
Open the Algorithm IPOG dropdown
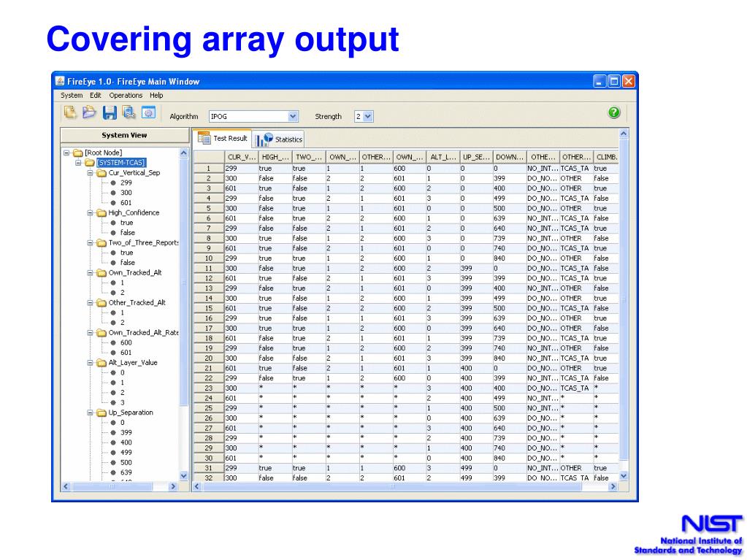253,116
